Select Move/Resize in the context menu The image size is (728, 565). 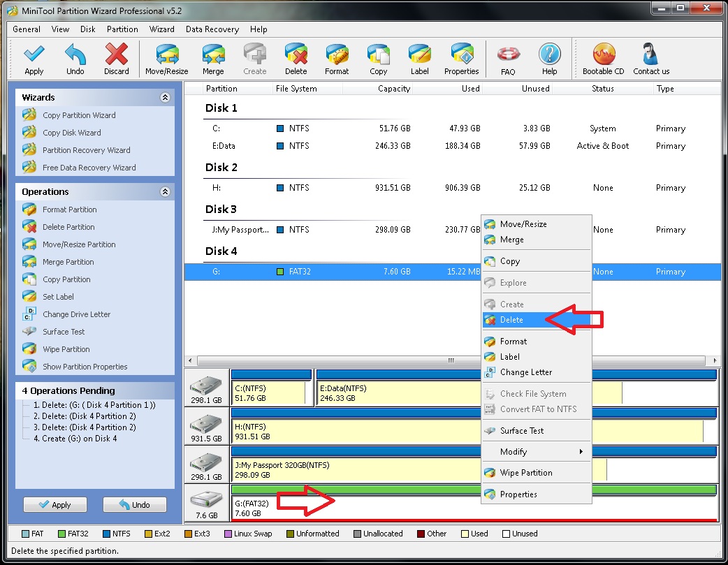(537, 224)
